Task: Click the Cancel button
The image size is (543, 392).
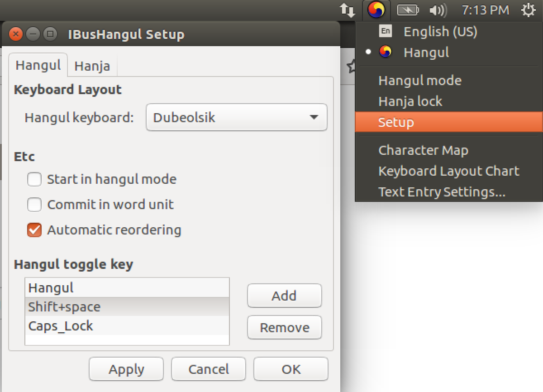Action: click(209, 369)
